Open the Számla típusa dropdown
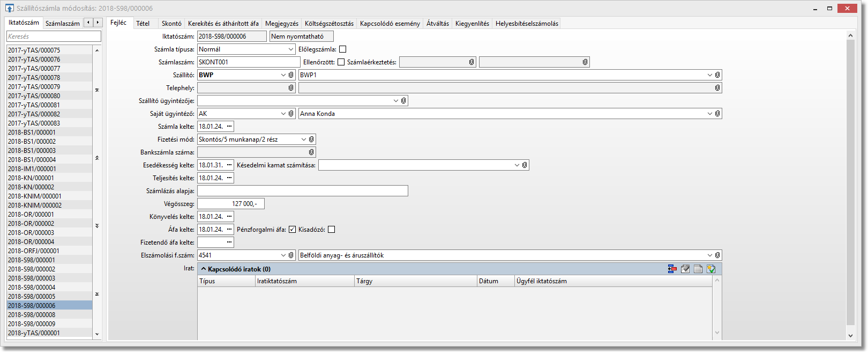Image resolution: width=868 pixels, height=353 pixels. click(x=291, y=49)
